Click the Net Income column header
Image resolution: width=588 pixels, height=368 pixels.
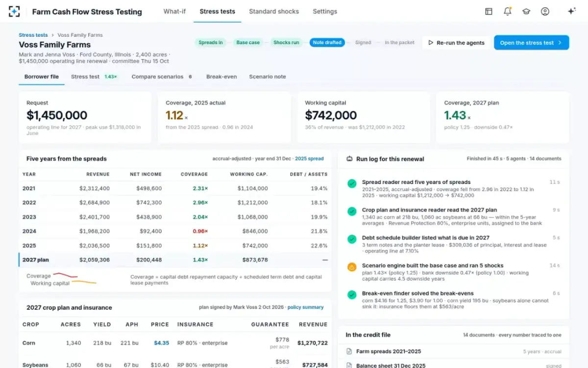click(146, 174)
